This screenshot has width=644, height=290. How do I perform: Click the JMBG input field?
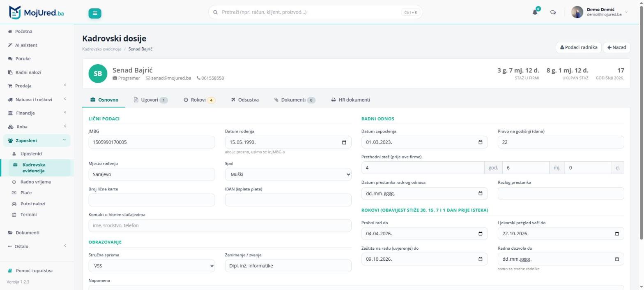coord(152,142)
